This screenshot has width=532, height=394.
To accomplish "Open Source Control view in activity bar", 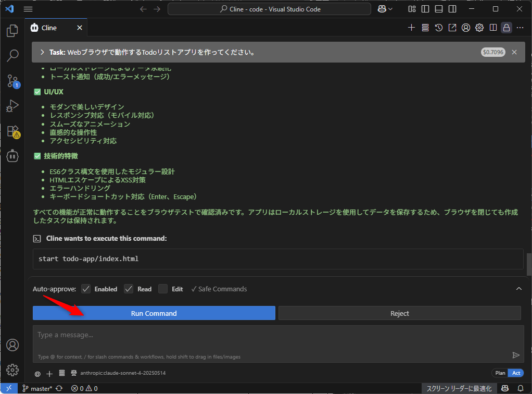I will click(12, 81).
